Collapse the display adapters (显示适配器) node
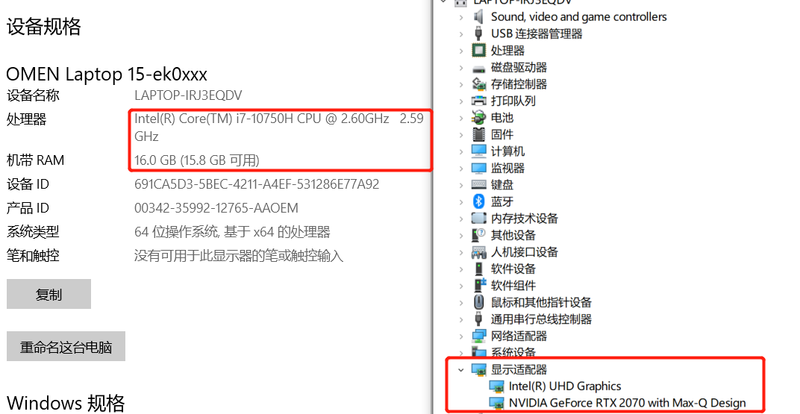 click(x=461, y=370)
